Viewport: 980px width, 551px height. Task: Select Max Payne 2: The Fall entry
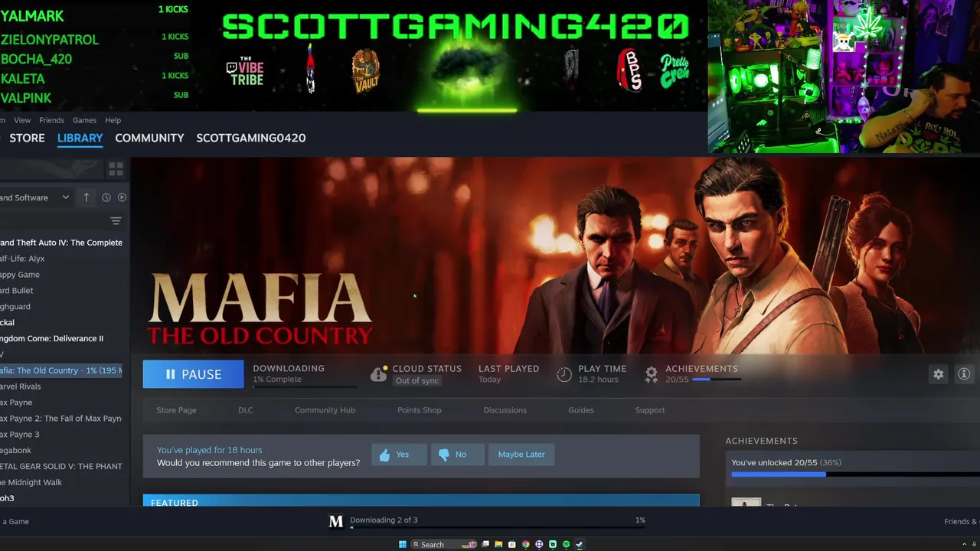click(x=63, y=419)
